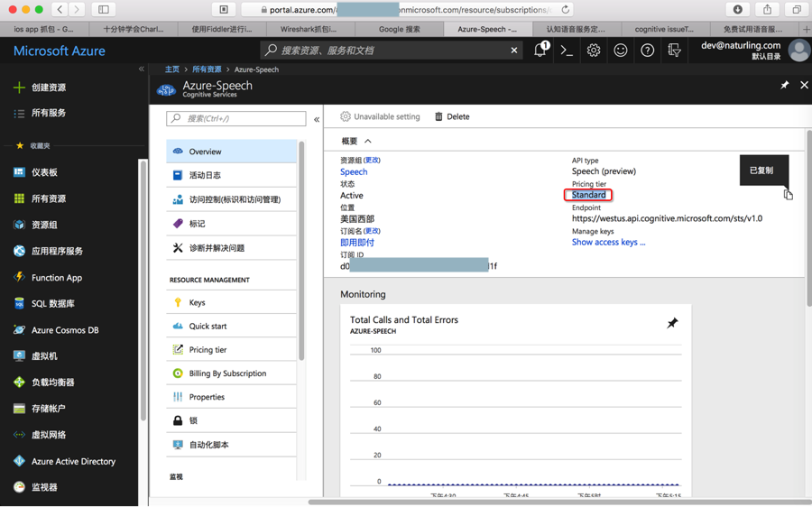Screen dimensions: 812x507
Task: Click the Show access keys link
Action: [x=608, y=242]
